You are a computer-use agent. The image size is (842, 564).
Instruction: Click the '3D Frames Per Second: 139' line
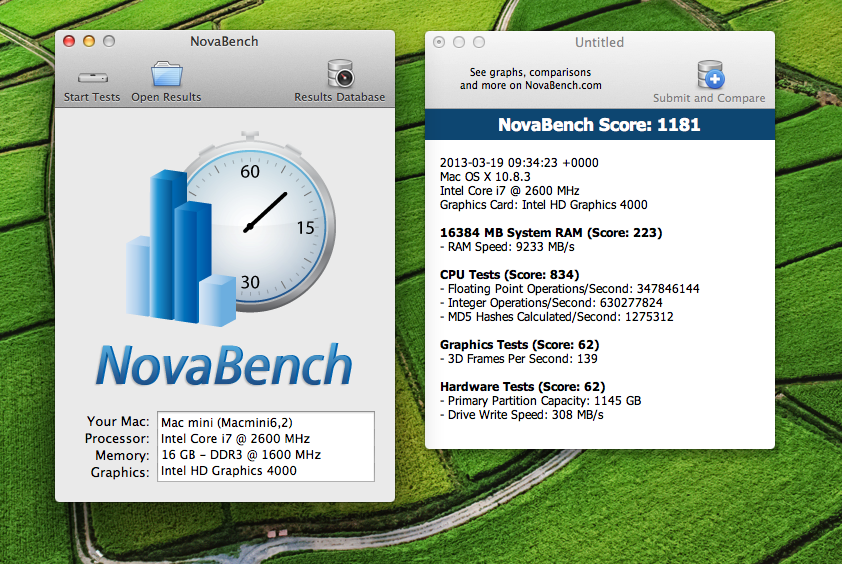coord(518,358)
